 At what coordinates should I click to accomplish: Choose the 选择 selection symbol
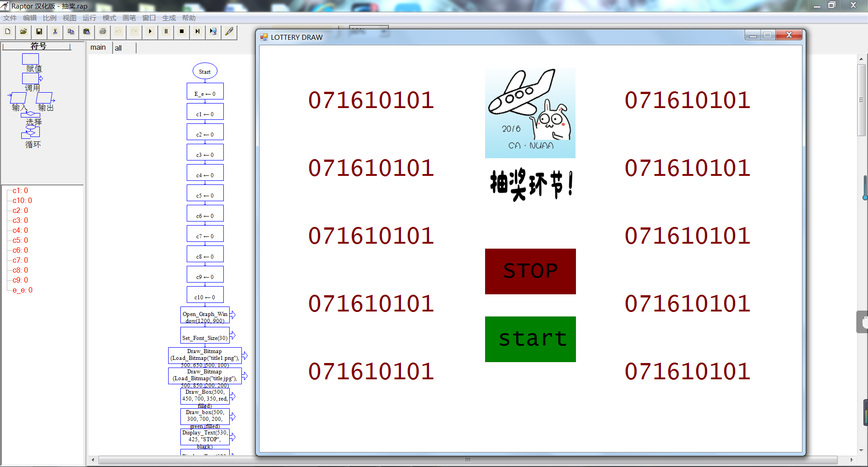pos(31,114)
